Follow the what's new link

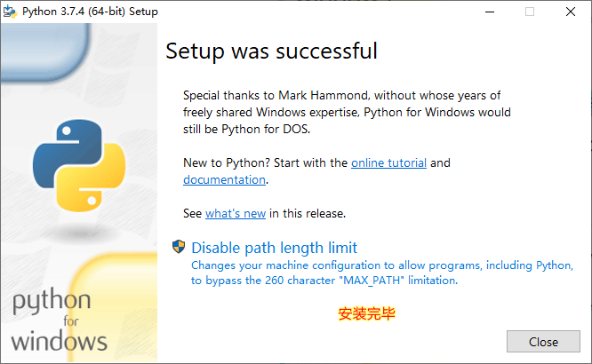point(236,213)
